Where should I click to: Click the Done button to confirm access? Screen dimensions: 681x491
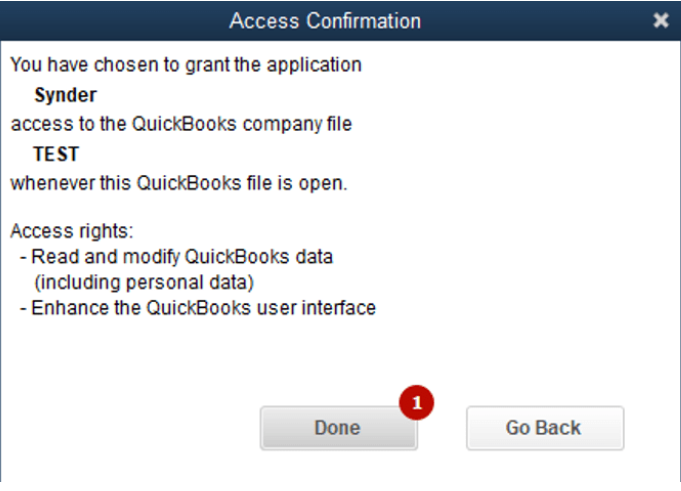click(x=338, y=428)
